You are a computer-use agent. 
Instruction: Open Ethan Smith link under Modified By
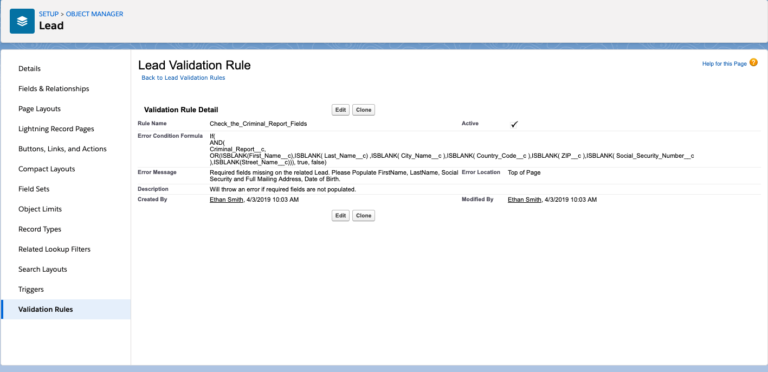point(525,200)
